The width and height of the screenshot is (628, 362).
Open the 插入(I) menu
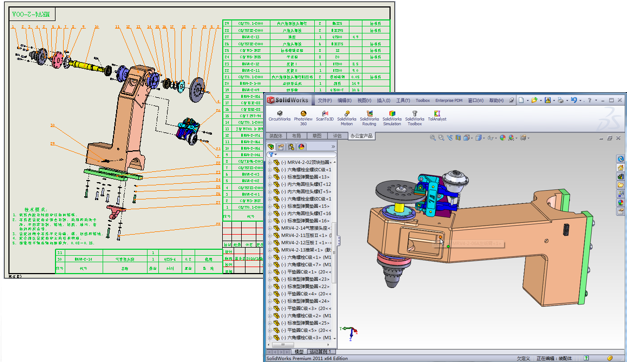384,101
